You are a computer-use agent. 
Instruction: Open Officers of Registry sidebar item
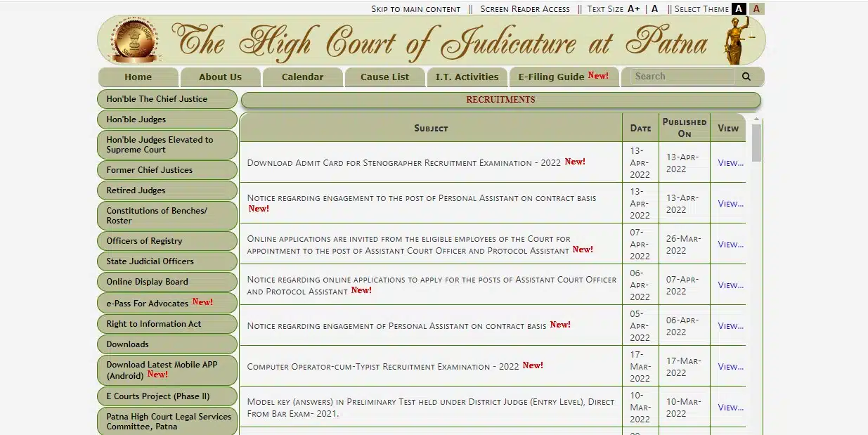click(167, 241)
